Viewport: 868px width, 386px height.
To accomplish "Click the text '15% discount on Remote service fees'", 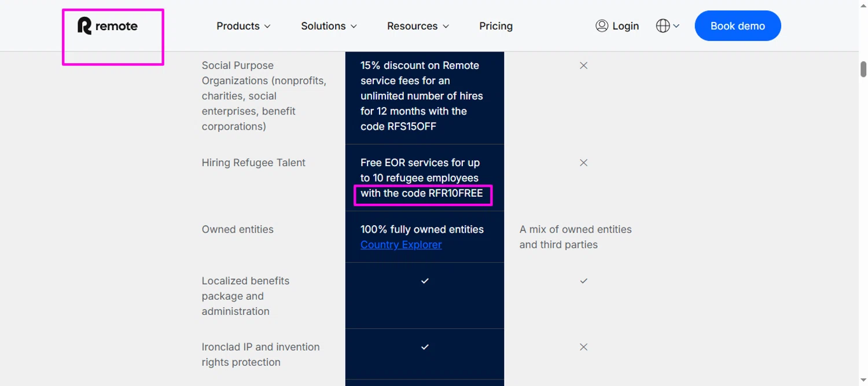I will [x=420, y=73].
